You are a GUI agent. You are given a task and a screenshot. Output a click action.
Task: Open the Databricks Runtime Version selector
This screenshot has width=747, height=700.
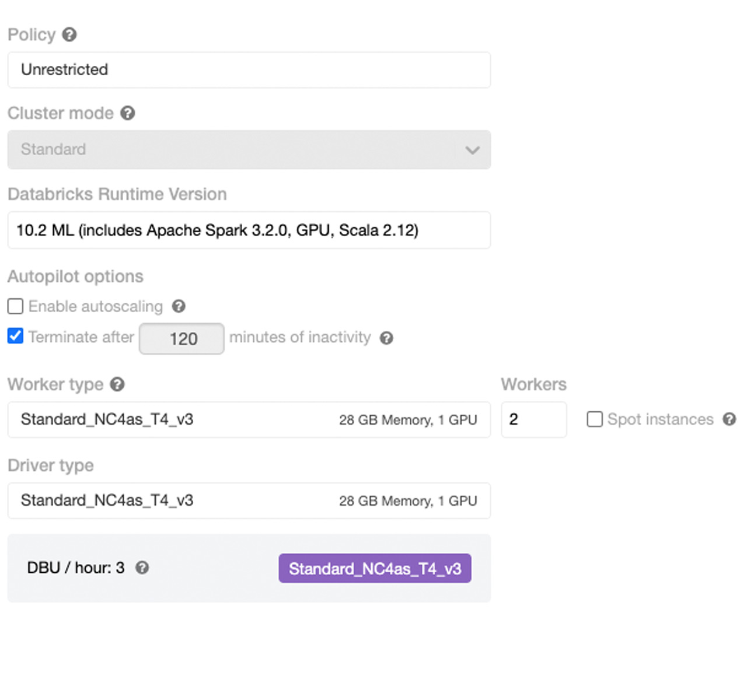click(x=249, y=230)
